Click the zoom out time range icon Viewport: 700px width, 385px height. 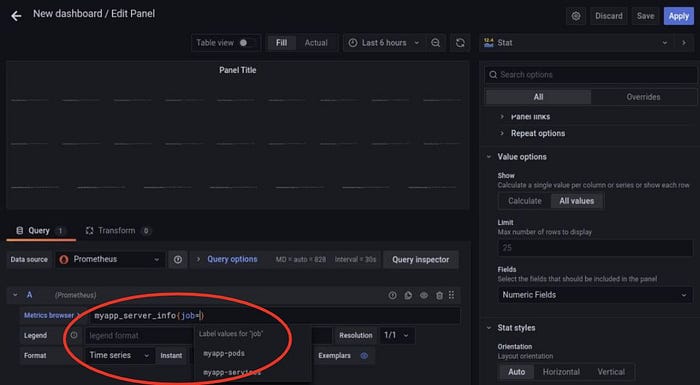pos(436,43)
